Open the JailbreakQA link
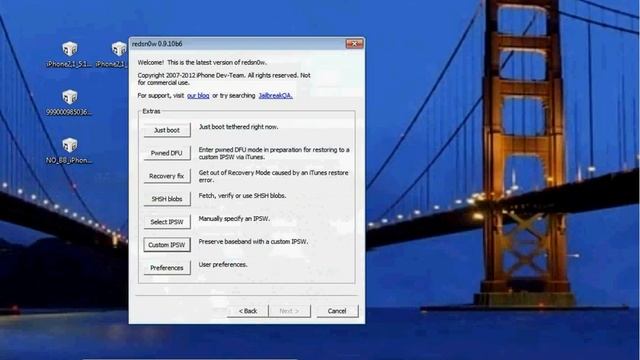Screen dimensions: 640x360 (x=276, y=96)
